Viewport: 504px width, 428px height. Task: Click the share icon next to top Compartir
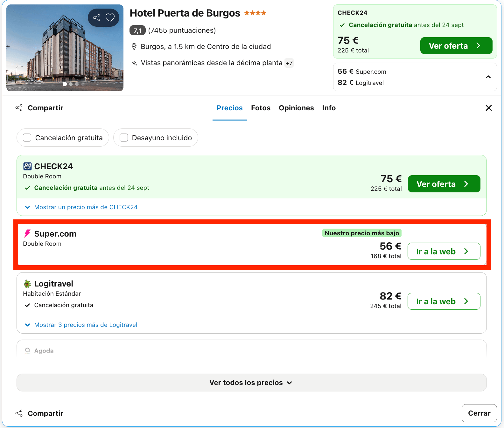point(19,108)
